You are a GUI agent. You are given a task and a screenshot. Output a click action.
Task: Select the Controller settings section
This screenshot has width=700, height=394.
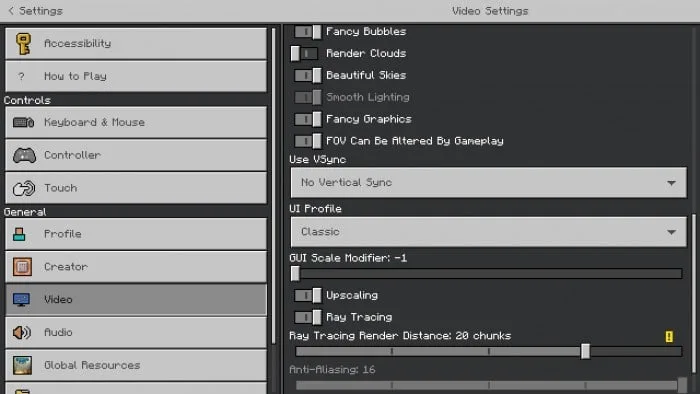[136, 155]
